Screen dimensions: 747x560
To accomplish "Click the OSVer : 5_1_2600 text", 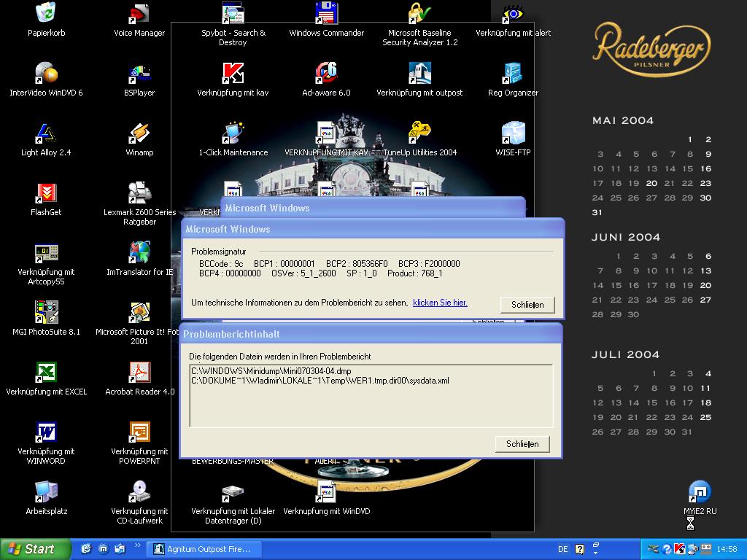I will click(x=303, y=273).
